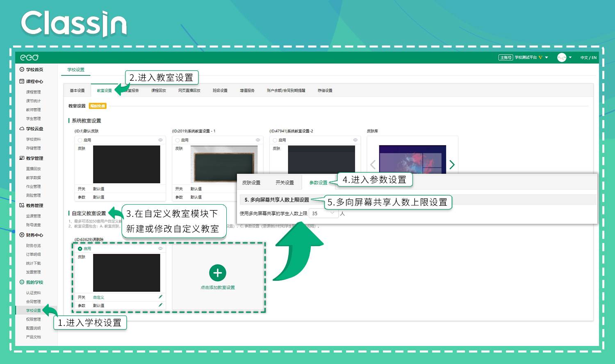Edit 参数 row pencil in custom classroom
Screen dimensions: 615x364
160,305
